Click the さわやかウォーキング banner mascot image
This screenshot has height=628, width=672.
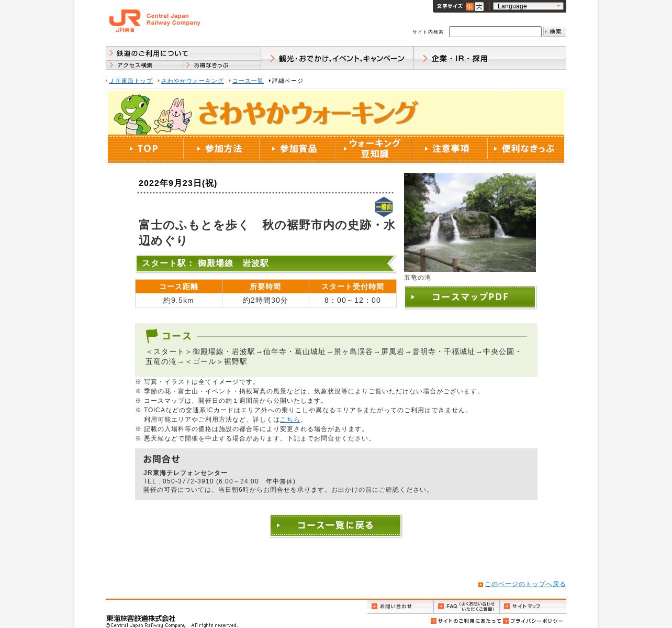pyautogui.click(x=152, y=114)
